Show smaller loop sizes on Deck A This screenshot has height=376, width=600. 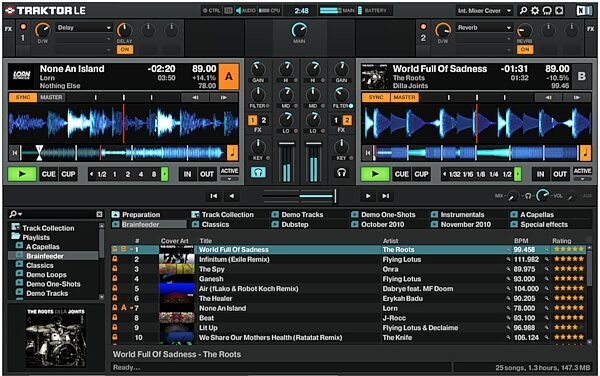91,174
